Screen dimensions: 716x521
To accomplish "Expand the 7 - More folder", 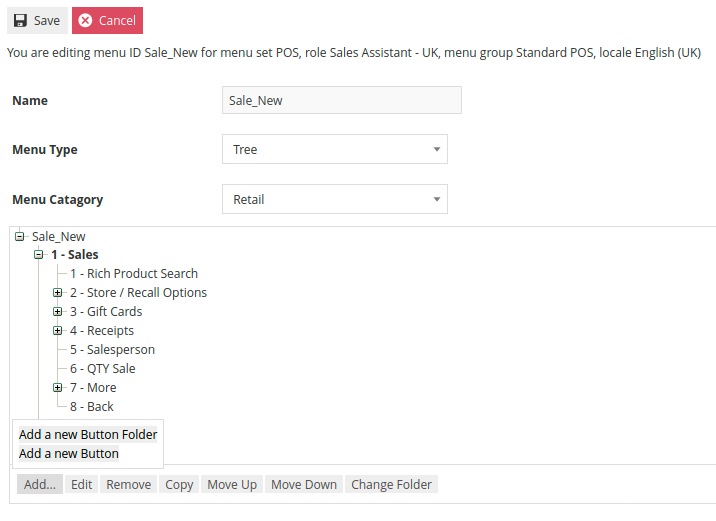I will pyautogui.click(x=58, y=388).
